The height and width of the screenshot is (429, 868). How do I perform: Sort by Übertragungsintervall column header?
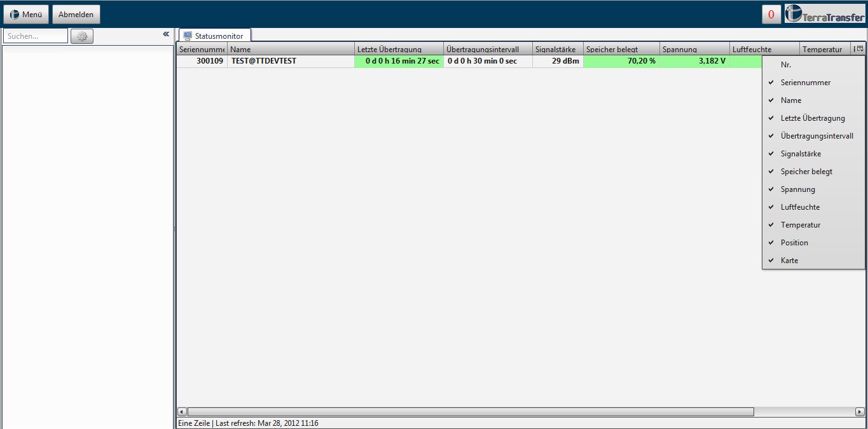488,49
